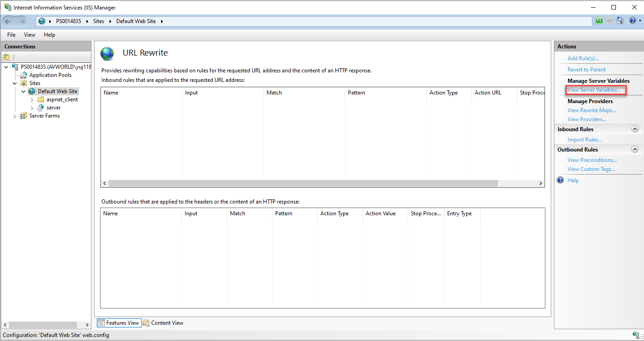The width and height of the screenshot is (644, 341).
Task: Click the stop icon in address bar
Action: [610, 21]
